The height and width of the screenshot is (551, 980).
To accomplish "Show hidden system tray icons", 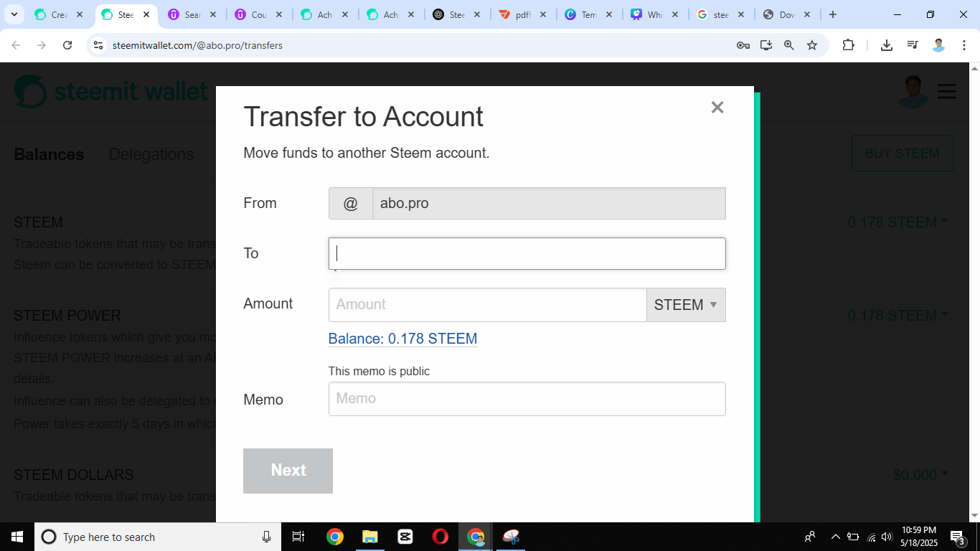I will click(x=835, y=537).
